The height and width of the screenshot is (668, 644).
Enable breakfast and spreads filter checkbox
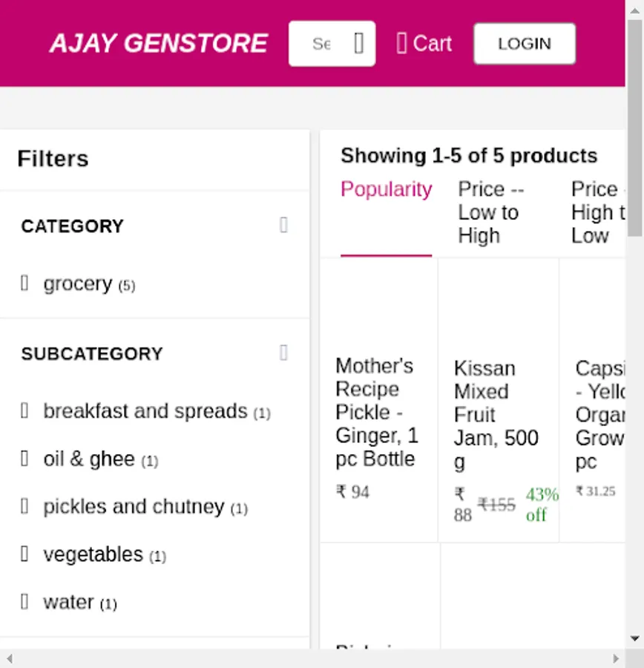tap(24, 410)
